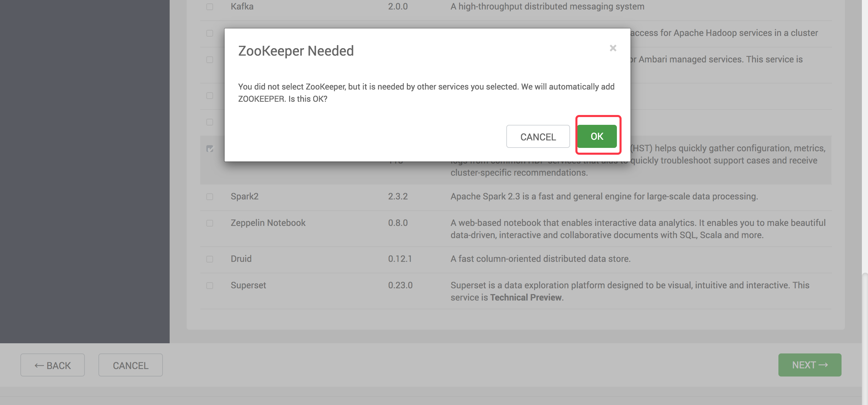Toggle the Spark2 service checkbox
868x405 pixels.
[210, 197]
